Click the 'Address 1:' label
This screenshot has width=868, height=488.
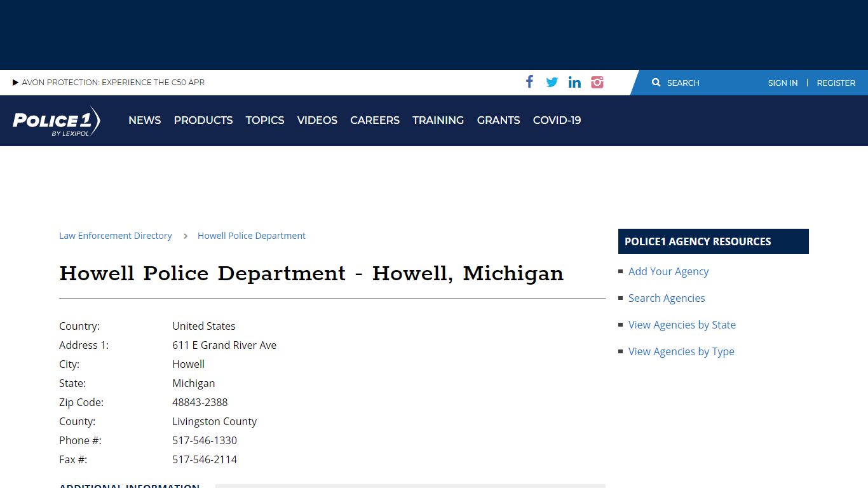(84, 345)
